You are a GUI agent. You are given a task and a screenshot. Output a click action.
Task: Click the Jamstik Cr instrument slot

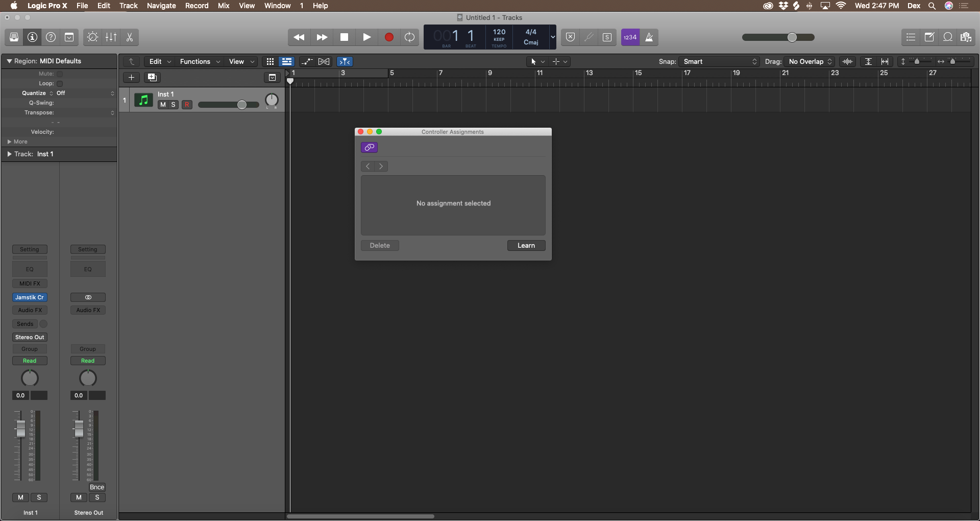tap(30, 297)
